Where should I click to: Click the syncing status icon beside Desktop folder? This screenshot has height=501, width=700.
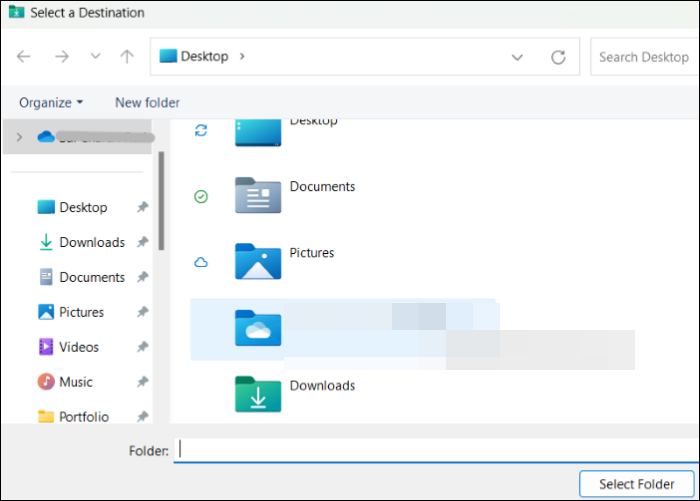(x=201, y=130)
